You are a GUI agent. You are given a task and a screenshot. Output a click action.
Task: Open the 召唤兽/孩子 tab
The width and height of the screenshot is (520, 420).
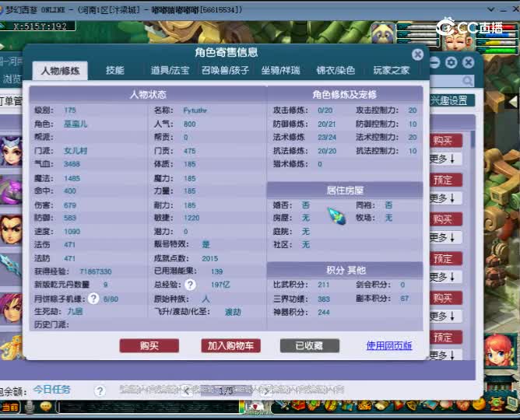click(x=225, y=70)
